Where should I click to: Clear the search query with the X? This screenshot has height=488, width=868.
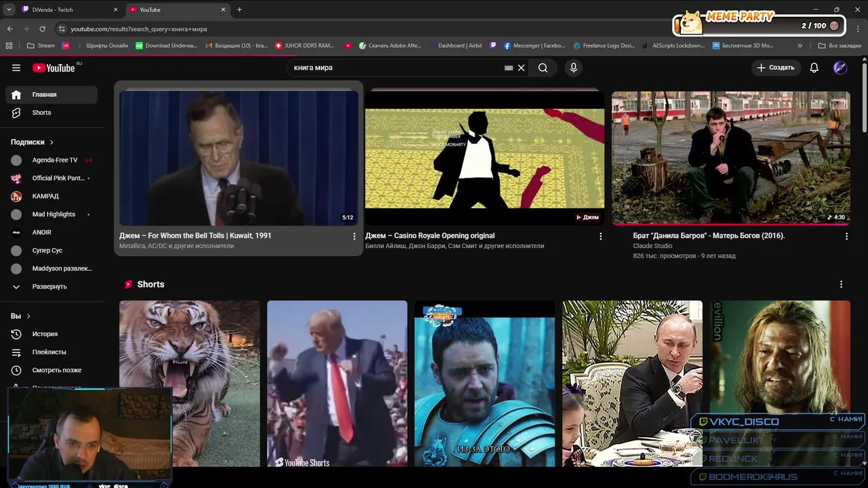click(521, 68)
